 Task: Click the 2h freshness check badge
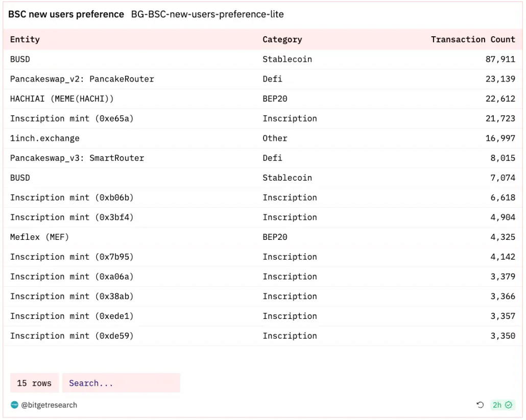503,405
